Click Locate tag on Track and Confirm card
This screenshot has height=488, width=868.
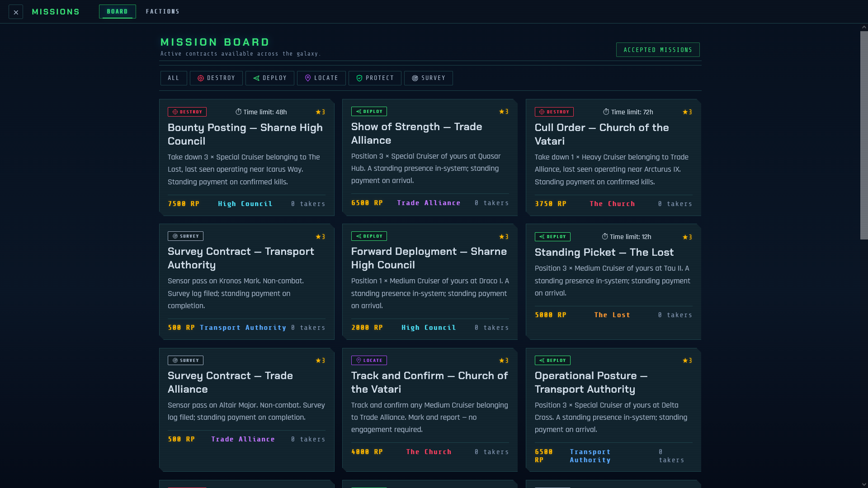click(369, 361)
